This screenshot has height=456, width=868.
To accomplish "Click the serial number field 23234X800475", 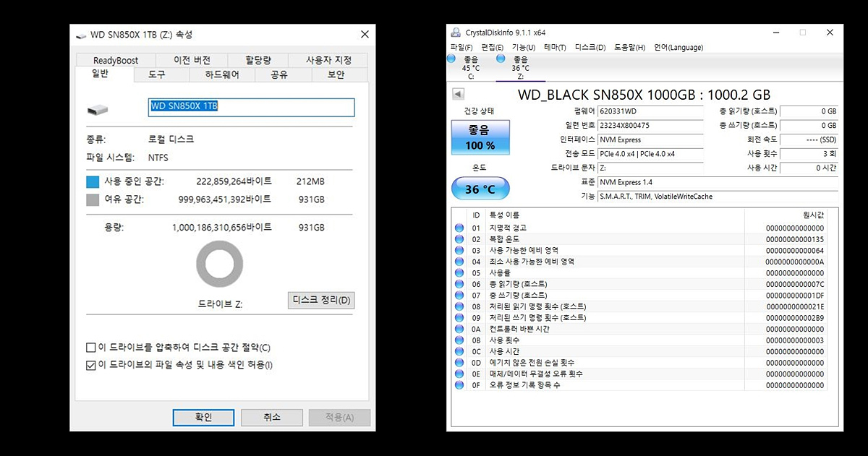I will pos(650,126).
